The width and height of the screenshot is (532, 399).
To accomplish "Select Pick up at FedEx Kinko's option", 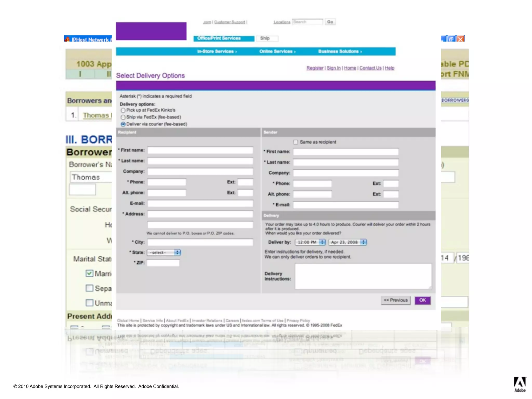I will point(123,110).
